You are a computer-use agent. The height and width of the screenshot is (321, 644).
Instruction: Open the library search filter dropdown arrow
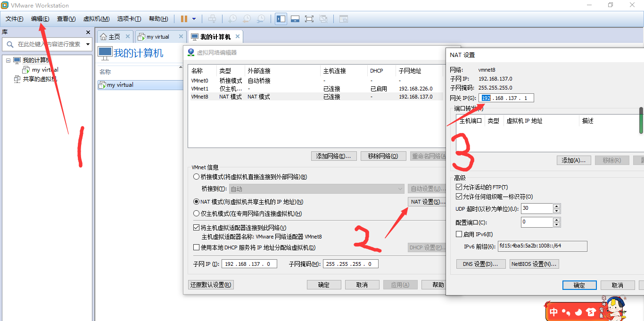click(88, 44)
